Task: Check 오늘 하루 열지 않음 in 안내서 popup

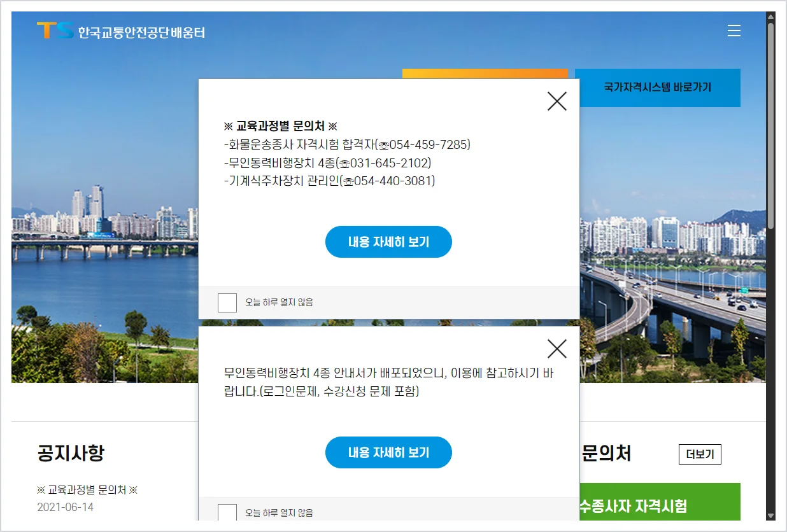Action: [227, 512]
